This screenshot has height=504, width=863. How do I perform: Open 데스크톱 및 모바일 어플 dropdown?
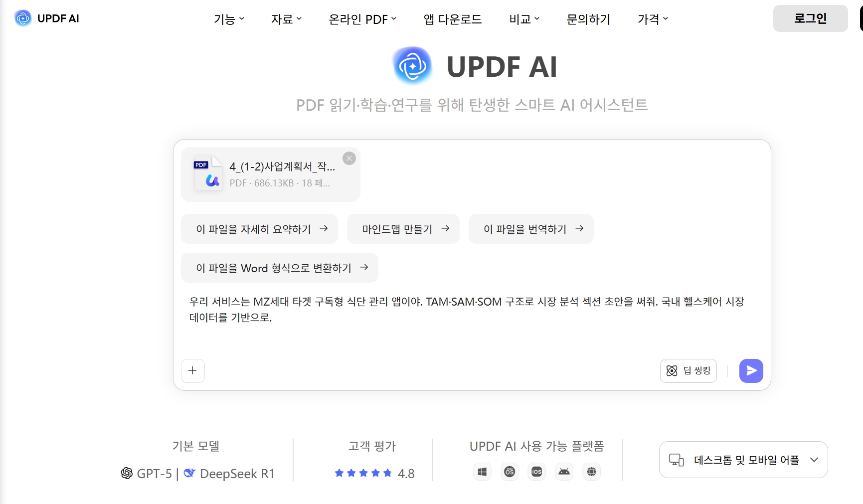743,460
